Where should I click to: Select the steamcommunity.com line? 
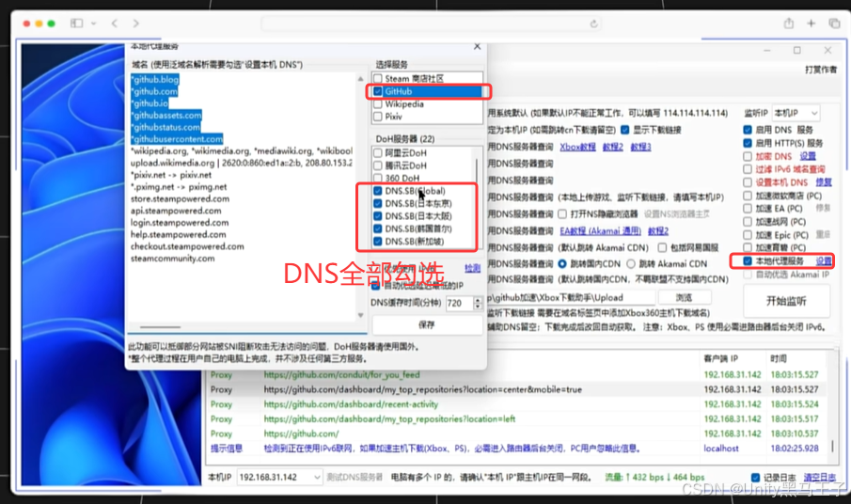point(173,259)
